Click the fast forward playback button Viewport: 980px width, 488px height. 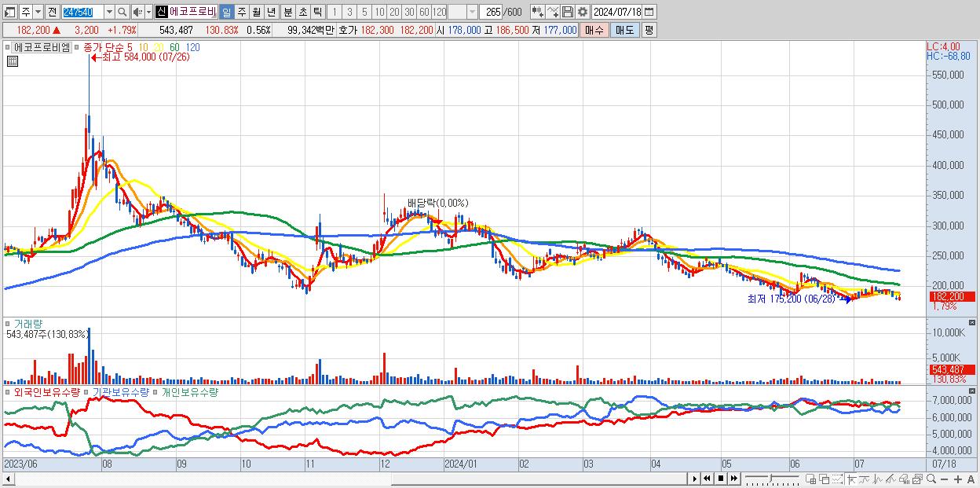click(x=733, y=479)
